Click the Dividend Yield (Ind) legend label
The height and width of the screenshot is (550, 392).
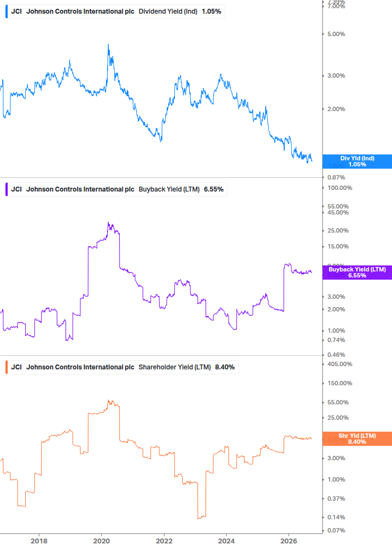168,11
